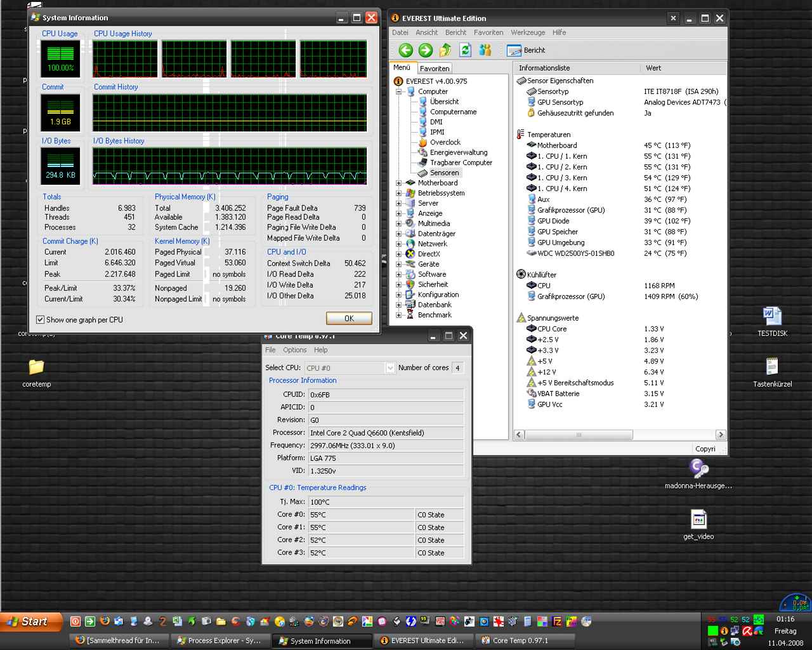Open the Bericht report wizard
The width and height of the screenshot is (812, 650).
click(526, 50)
